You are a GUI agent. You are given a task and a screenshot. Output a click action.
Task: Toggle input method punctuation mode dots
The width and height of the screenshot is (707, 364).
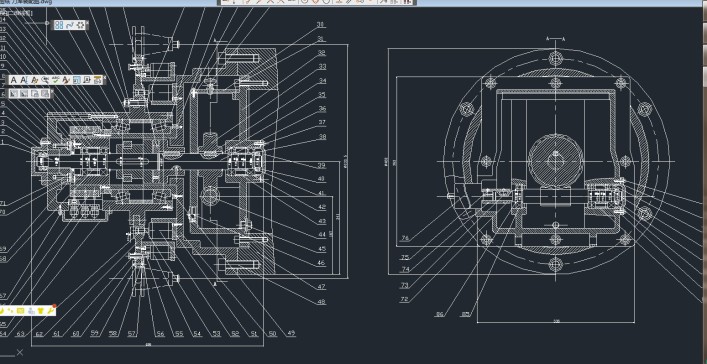pyautogui.click(x=10, y=311)
